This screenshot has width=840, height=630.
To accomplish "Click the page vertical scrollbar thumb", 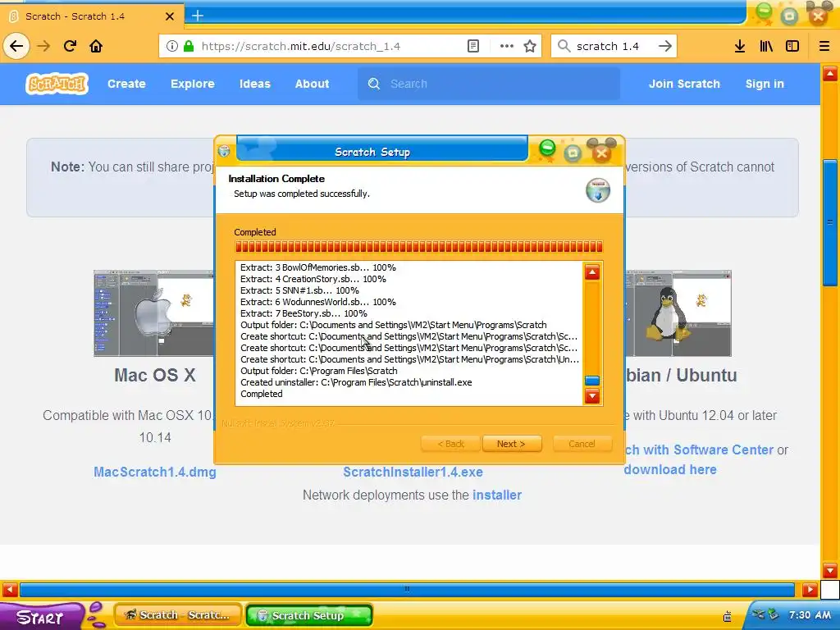I will [x=830, y=221].
